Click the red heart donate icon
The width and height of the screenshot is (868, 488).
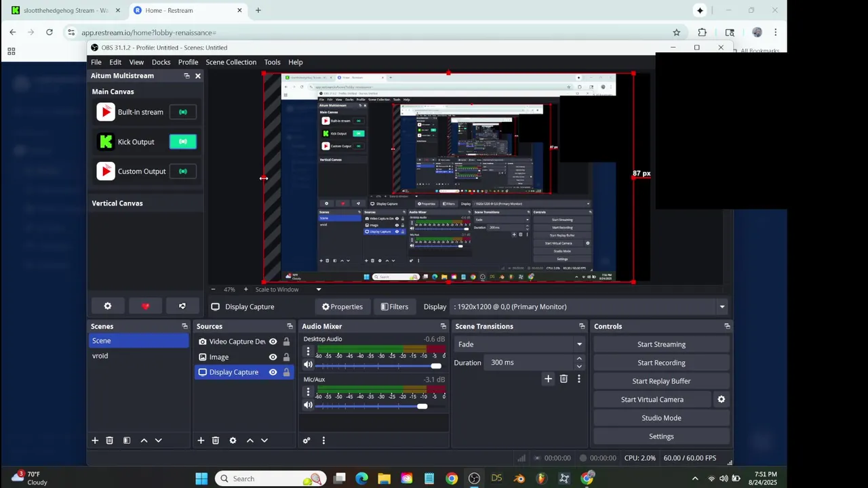coord(145,306)
